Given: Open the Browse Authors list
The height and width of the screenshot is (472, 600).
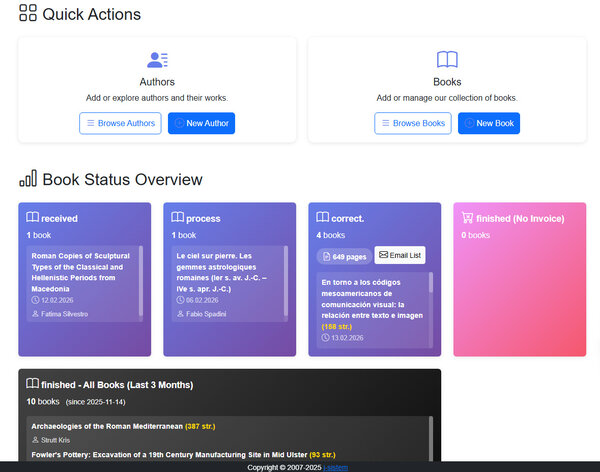Looking at the screenshot, I should click(120, 123).
